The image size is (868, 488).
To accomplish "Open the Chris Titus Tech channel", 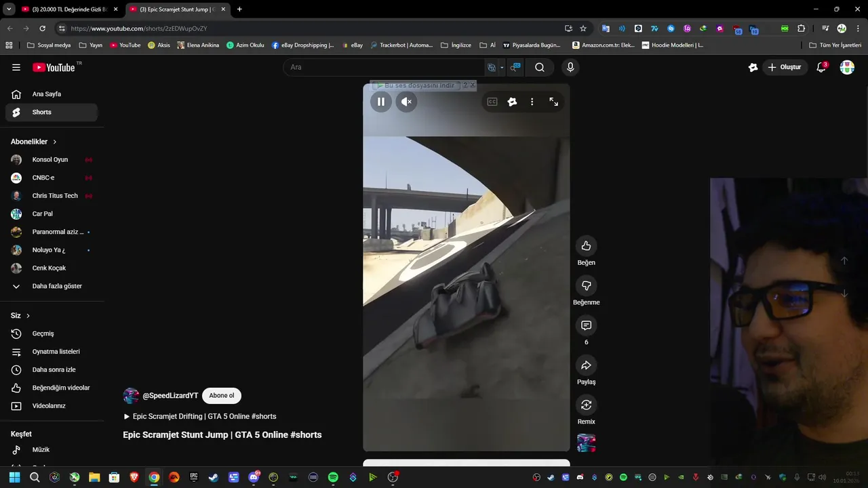I will [52, 196].
